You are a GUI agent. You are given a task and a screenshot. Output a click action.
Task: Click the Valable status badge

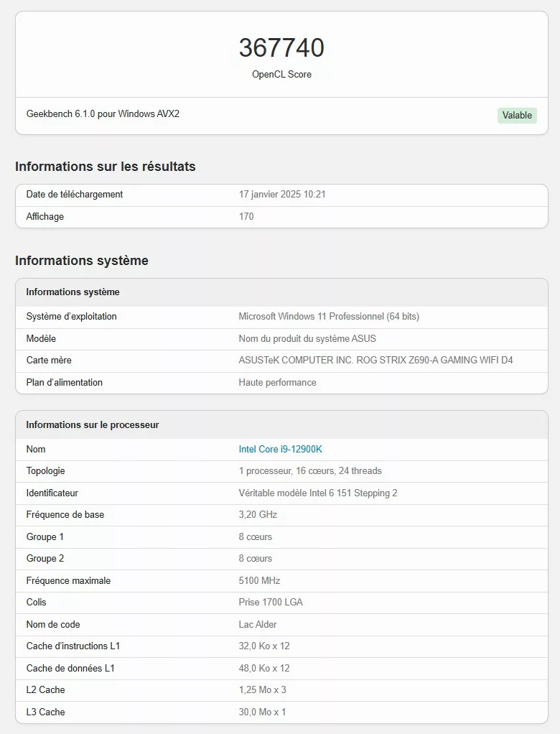tap(517, 115)
